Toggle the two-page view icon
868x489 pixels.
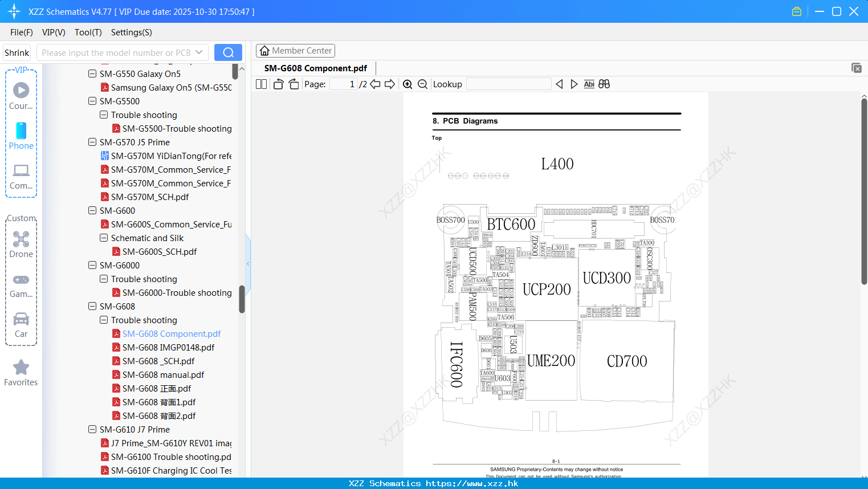[261, 84]
